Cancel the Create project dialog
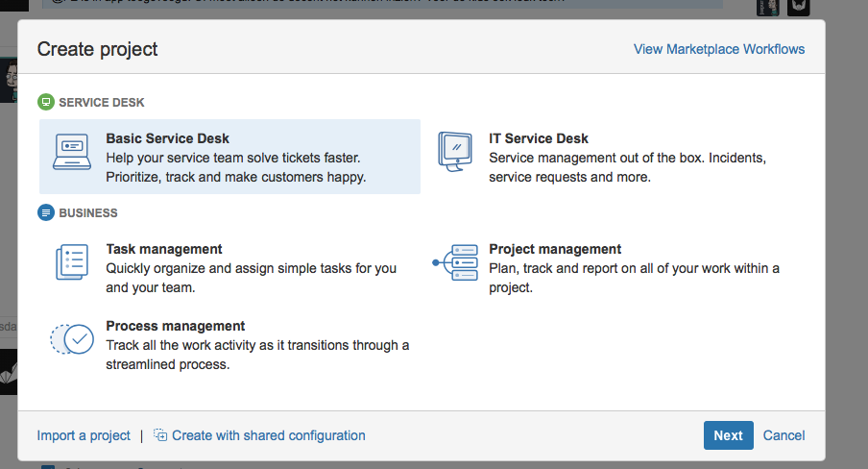868x469 pixels. (784, 435)
